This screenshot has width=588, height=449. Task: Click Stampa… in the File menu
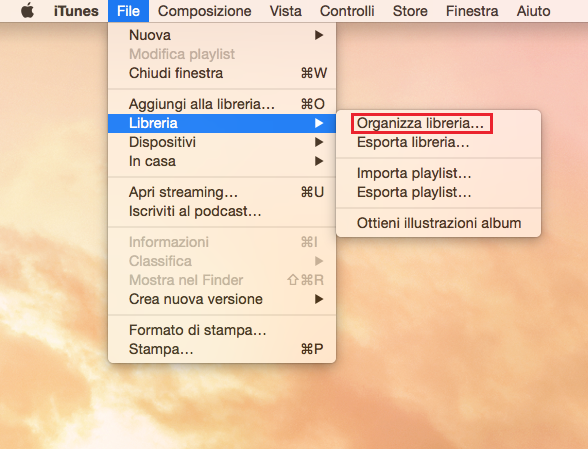[x=222, y=349]
